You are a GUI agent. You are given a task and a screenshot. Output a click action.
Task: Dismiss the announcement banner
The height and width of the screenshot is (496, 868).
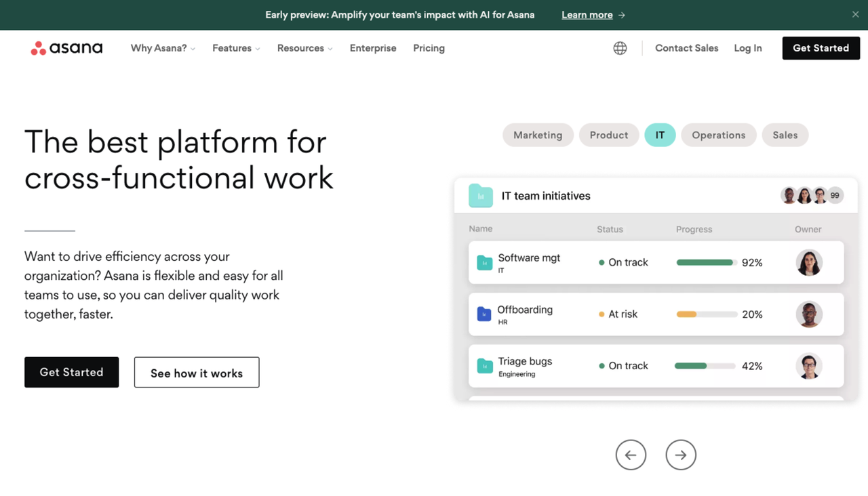click(855, 14)
